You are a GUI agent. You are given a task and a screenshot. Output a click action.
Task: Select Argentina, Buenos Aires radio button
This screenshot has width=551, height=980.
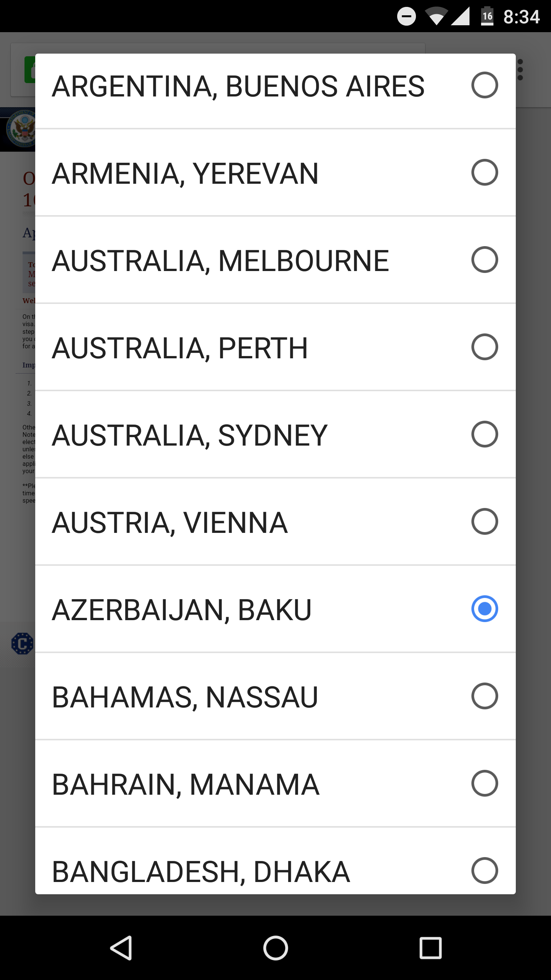point(484,85)
